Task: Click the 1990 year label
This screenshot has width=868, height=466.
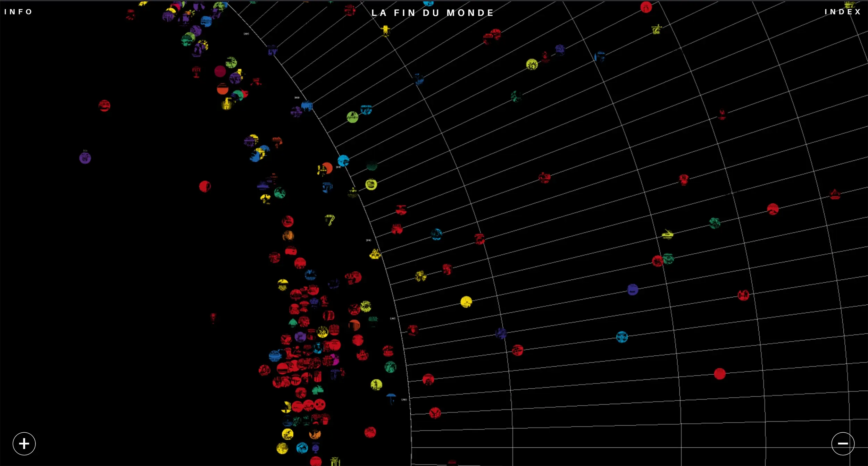Action: [x=368, y=240]
